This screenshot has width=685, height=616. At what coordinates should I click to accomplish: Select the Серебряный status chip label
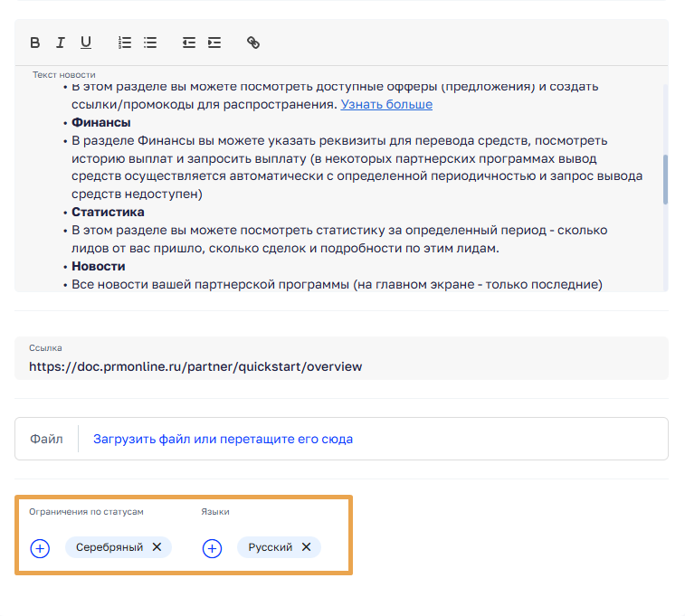[x=109, y=547]
